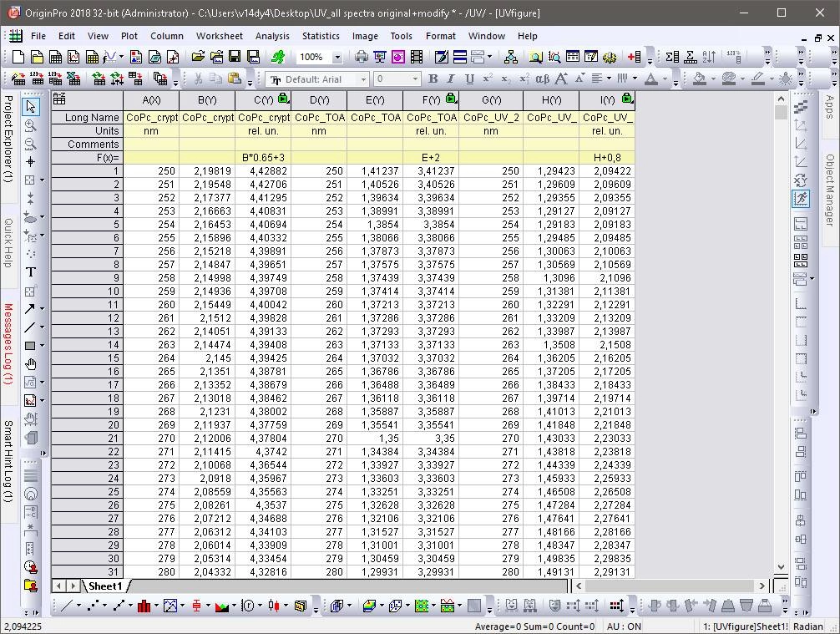840x634 pixels.
Task: Open the File menu
Action: pos(38,36)
